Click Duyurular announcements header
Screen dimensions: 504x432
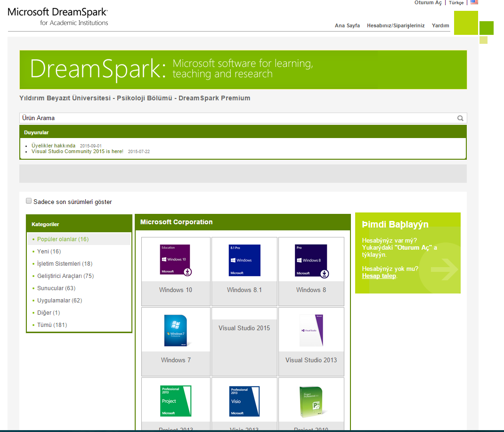tap(243, 132)
